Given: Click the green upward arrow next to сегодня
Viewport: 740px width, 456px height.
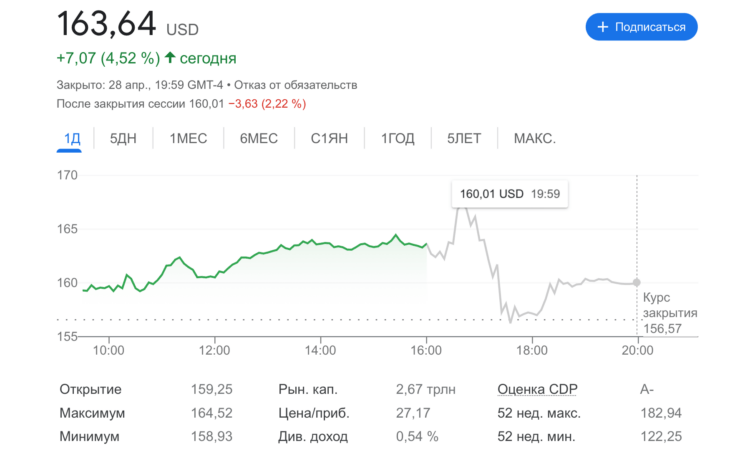Looking at the screenshot, I should pyautogui.click(x=170, y=58).
